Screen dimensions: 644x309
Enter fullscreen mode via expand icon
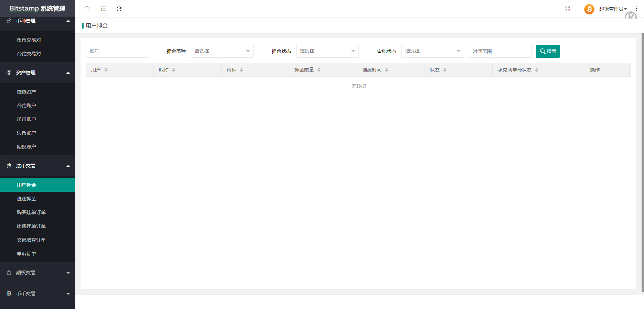click(568, 9)
